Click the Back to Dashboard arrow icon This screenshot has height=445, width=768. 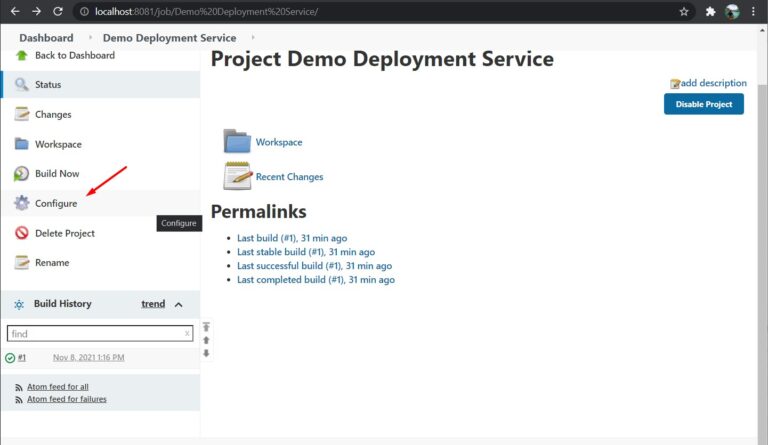point(21,55)
